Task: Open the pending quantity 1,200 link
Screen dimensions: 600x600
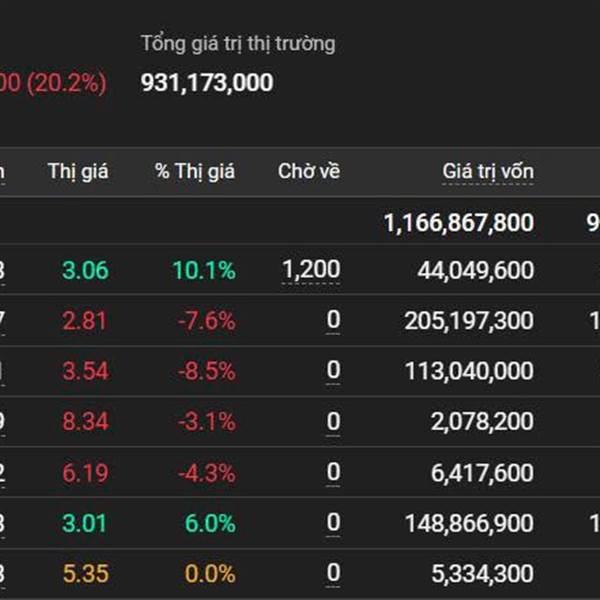Action: pyautogui.click(x=311, y=269)
